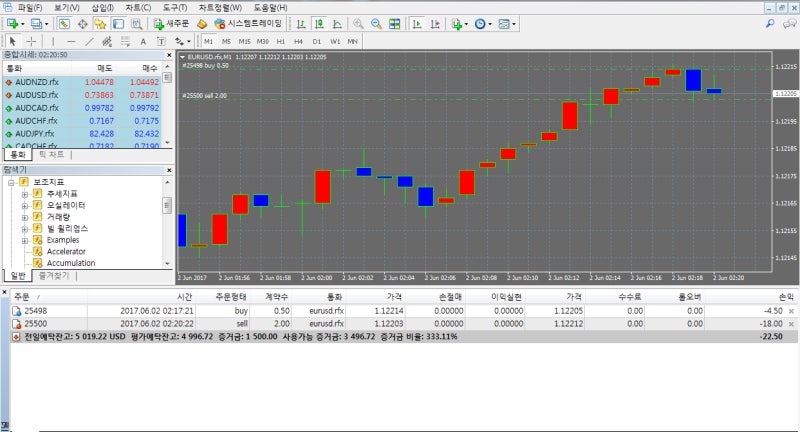
Task: Switch to the 틱 차트 tab
Action: click(52, 154)
